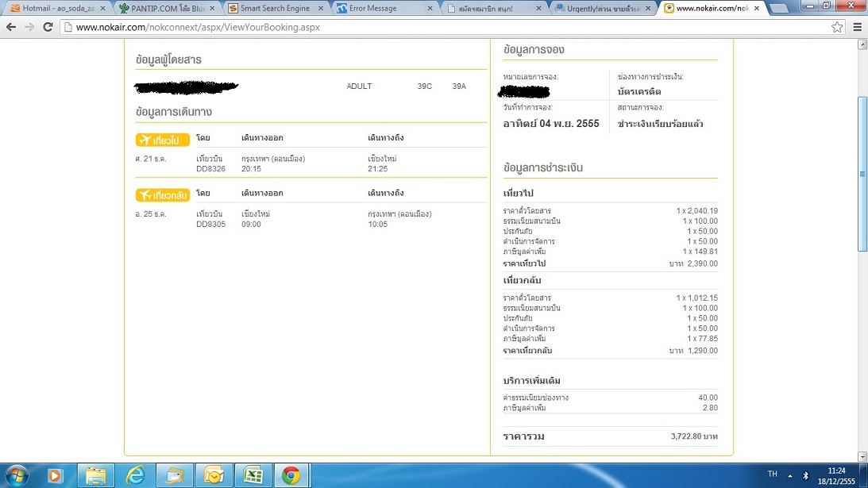Click flight number DD8305

211,224
